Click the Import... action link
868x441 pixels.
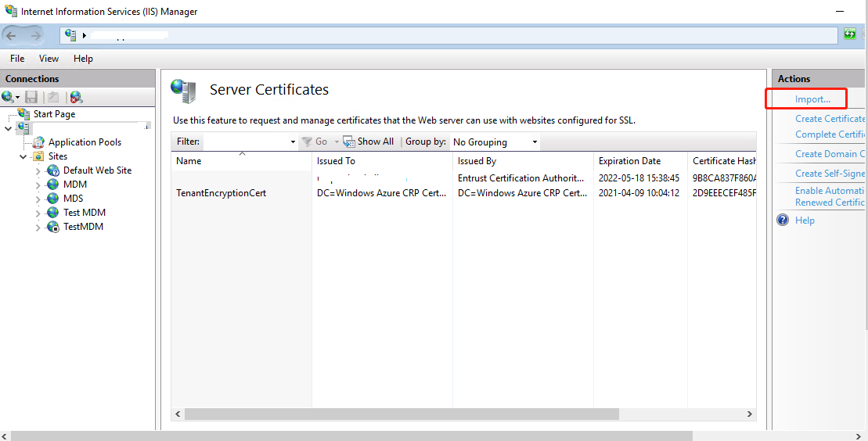click(x=812, y=99)
